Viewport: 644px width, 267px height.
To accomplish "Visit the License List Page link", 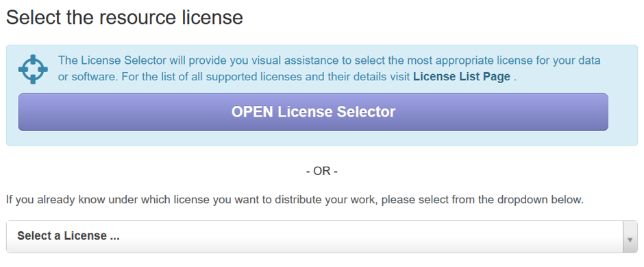I will (x=462, y=77).
